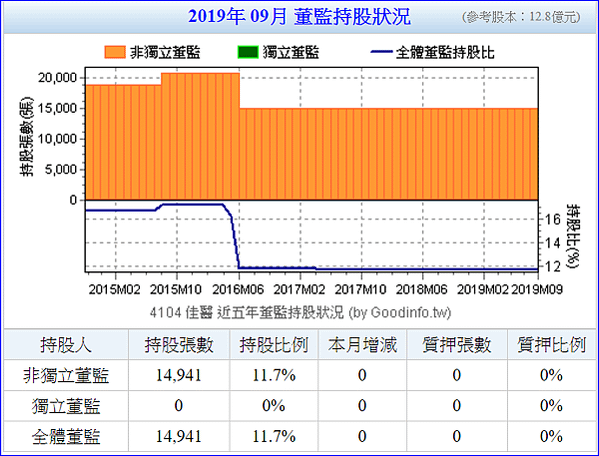This screenshot has height=456, width=599.
Task: Click the 參考股本 12.8億元 note
Action: (521, 17)
